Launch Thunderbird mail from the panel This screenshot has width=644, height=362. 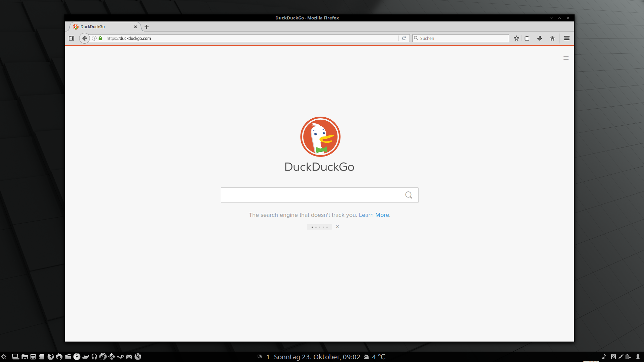(59, 357)
